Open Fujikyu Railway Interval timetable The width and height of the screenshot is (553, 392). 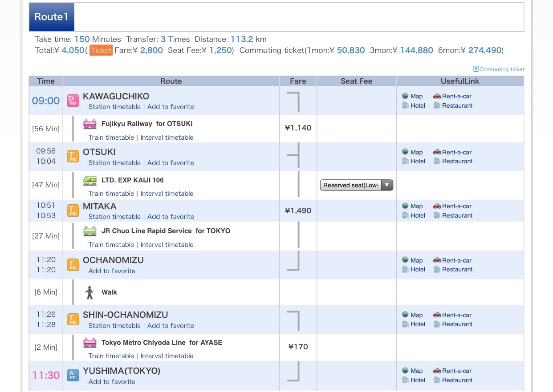tap(167, 137)
